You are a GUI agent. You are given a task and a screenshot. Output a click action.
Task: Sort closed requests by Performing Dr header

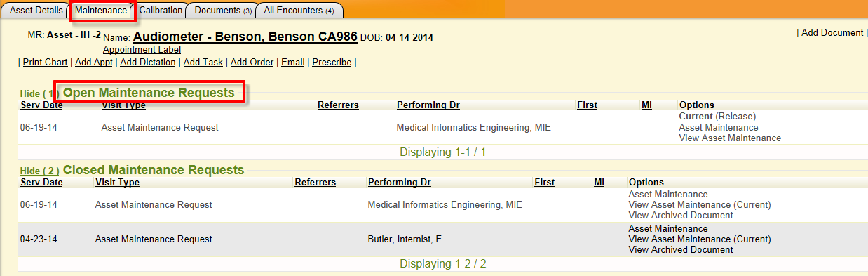[399, 183]
